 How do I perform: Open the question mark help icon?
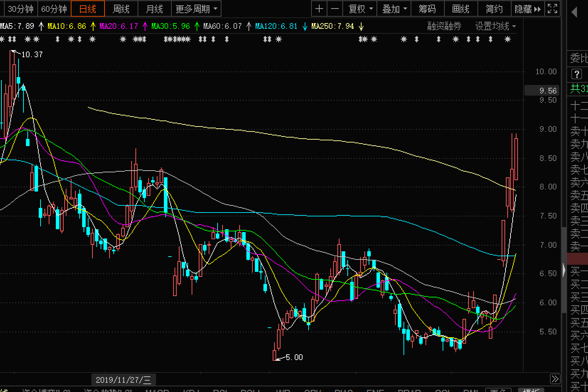(x=577, y=74)
